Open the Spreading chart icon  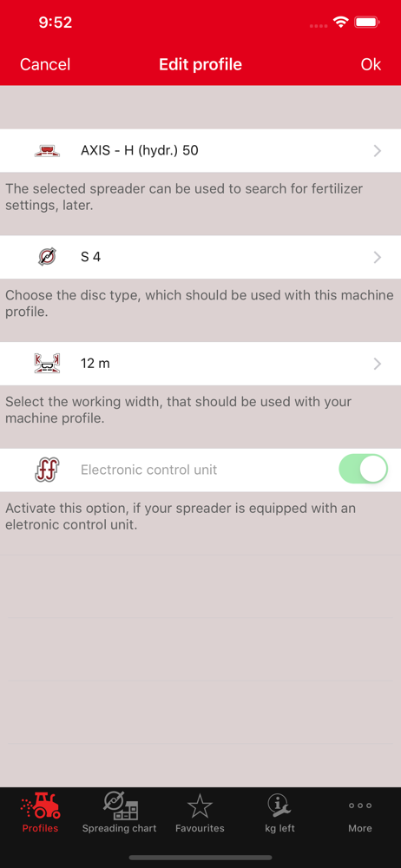click(120, 806)
